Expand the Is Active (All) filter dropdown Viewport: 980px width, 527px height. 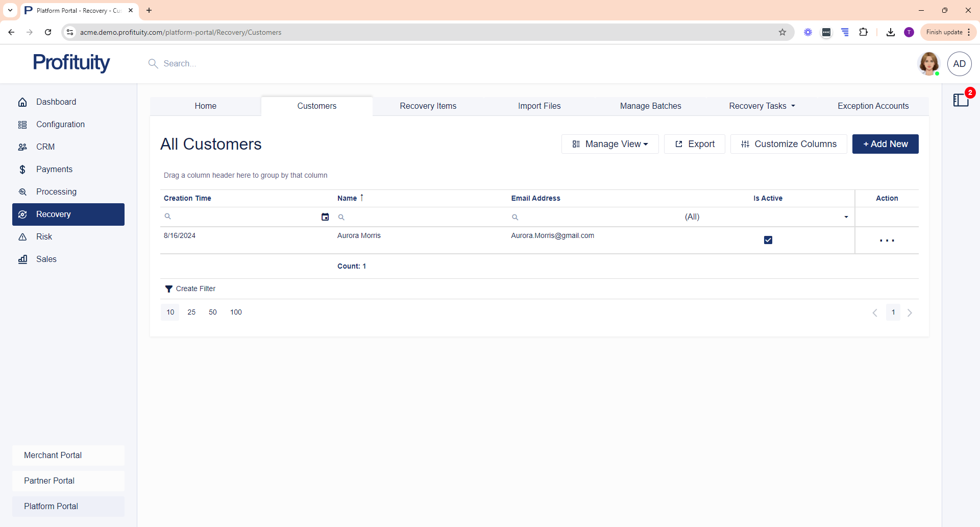click(x=846, y=217)
